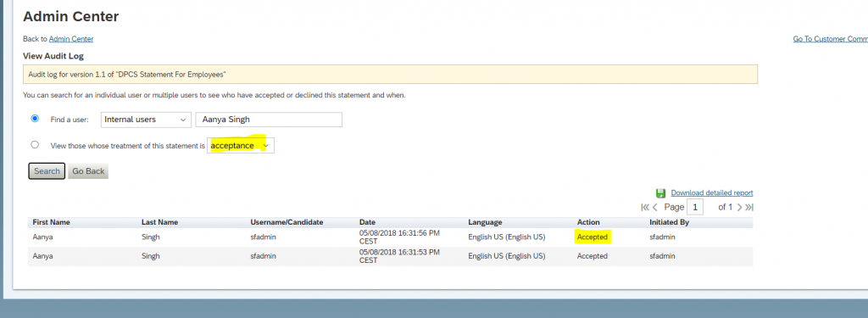Click the highlighted Accepted cell in first row
The height and width of the screenshot is (318, 868).
[x=593, y=237]
